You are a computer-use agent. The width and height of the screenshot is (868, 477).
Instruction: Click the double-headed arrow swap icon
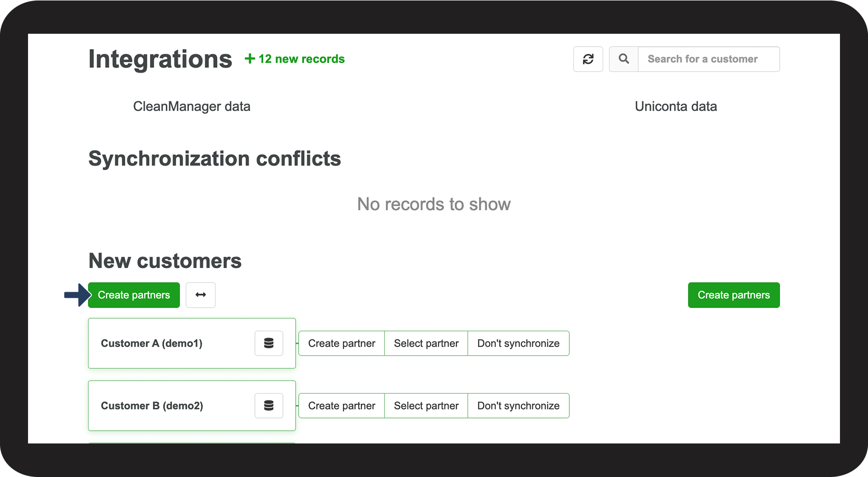[200, 295]
